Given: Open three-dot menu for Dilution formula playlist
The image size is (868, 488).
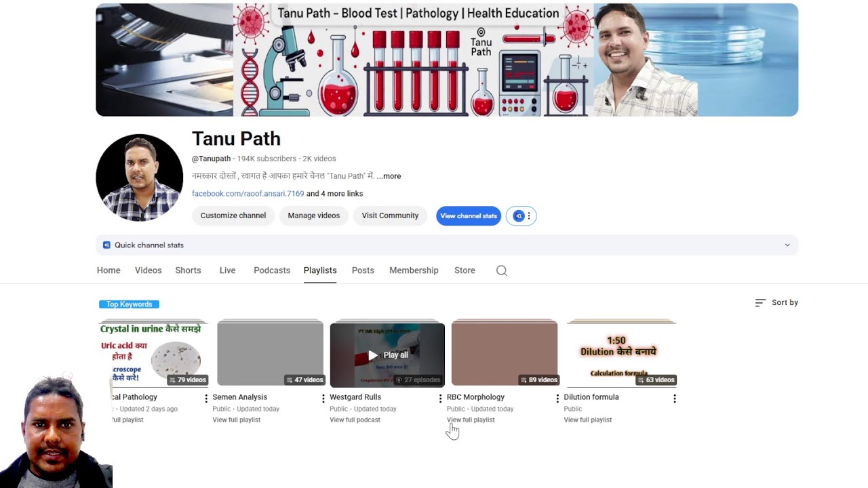Looking at the screenshot, I should [x=675, y=399].
